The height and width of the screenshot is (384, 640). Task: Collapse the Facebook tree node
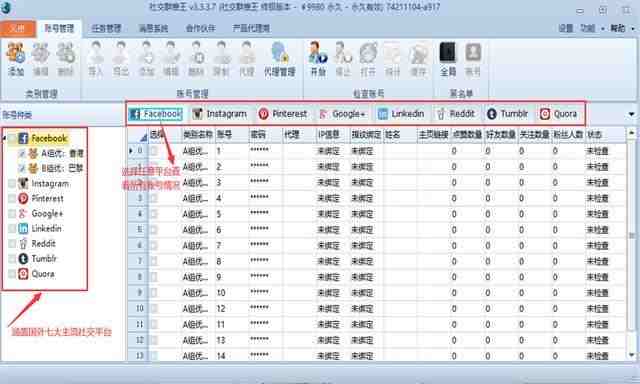pyautogui.click(x=4, y=138)
